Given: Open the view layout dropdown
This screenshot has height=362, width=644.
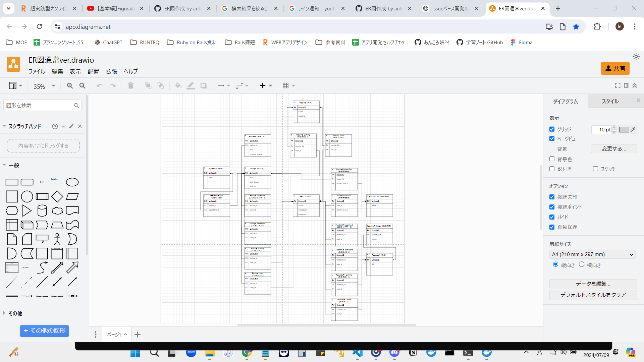Looking at the screenshot, I should (x=15, y=86).
